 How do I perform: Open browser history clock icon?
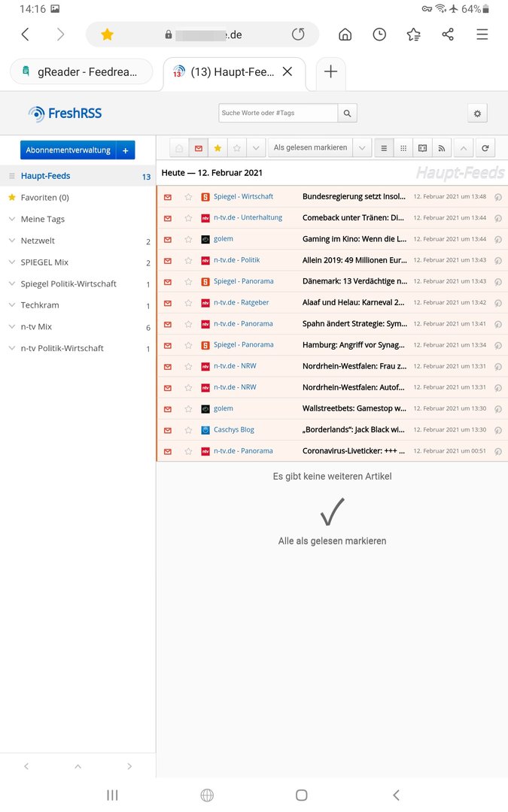pos(379,35)
